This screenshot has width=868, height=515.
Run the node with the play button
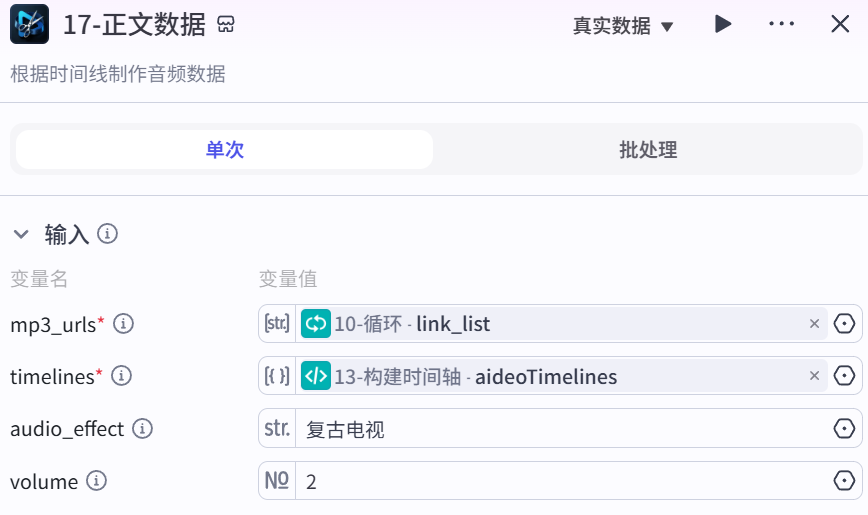[722, 24]
